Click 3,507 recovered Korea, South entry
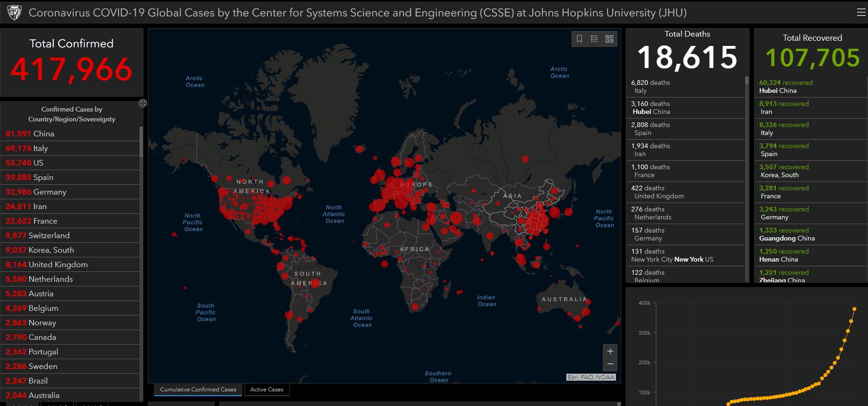 (811, 171)
